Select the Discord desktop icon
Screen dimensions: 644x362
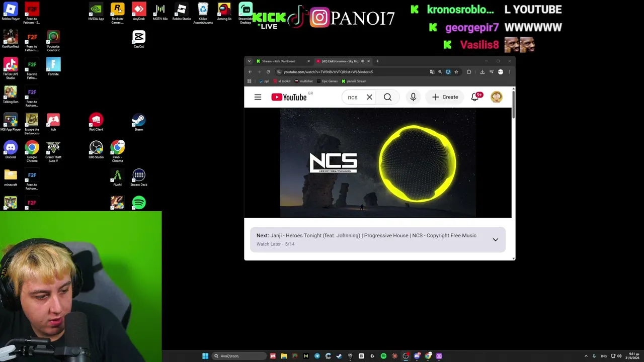click(11, 150)
